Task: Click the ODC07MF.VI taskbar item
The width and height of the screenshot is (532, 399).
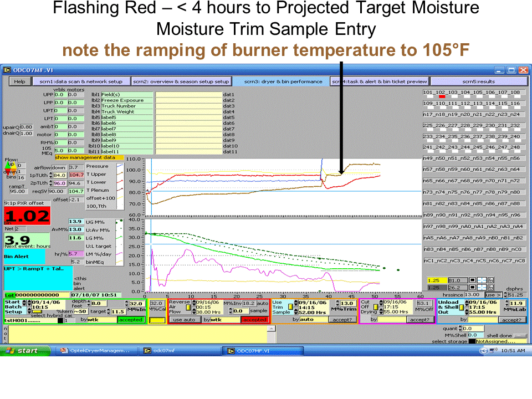Action: (263, 350)
